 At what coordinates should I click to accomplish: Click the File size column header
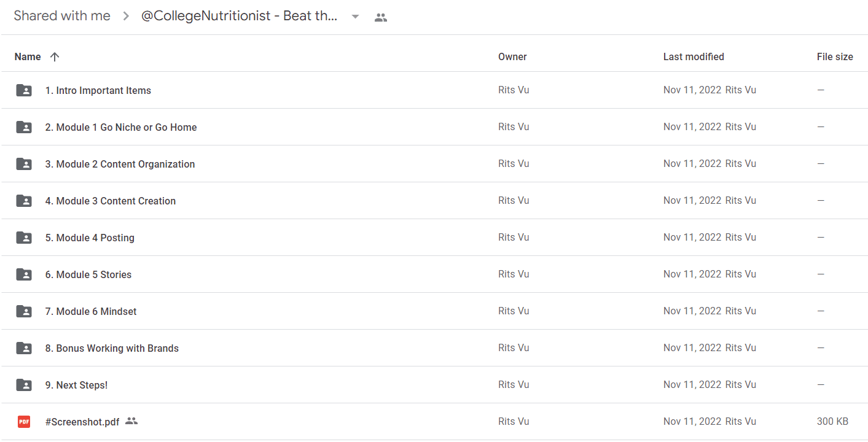pos(835,56)
